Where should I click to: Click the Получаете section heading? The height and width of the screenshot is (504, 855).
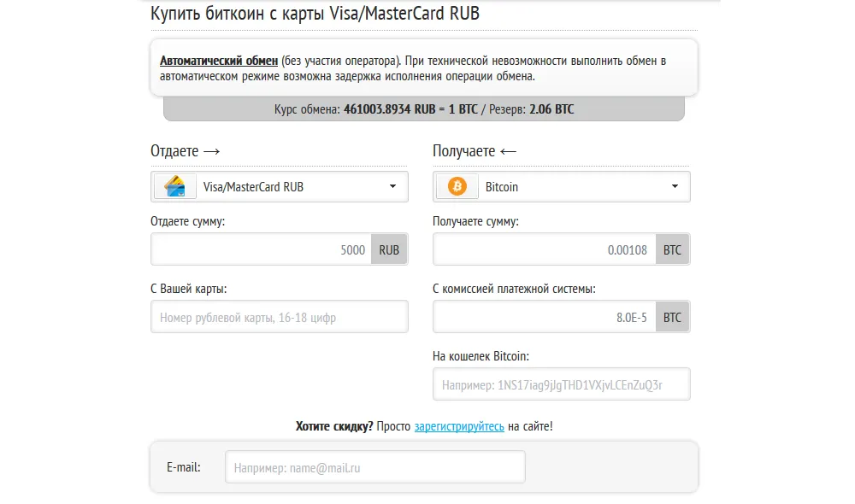pyautogui.click(x=460, y=150)
